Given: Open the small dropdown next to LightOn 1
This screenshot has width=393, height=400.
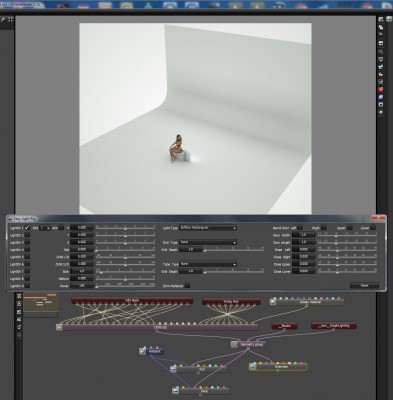Looking at the screenshot, I should pos(45,228).
